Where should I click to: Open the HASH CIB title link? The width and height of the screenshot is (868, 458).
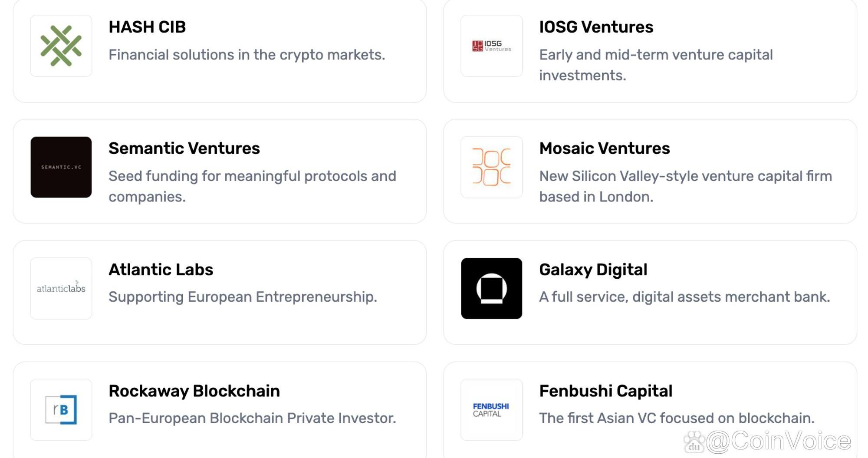click(x=147, y=27)
